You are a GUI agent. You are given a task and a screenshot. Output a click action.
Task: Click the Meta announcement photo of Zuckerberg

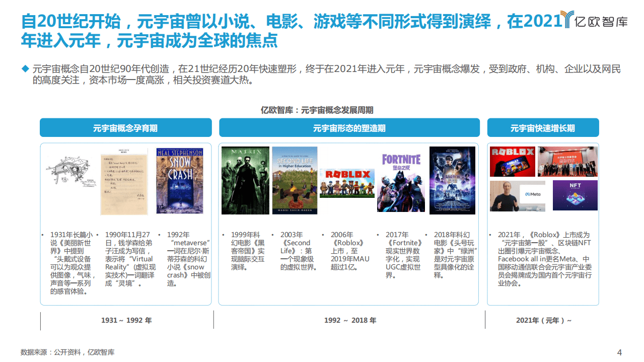pyautogui.click(x=518, y=195)
